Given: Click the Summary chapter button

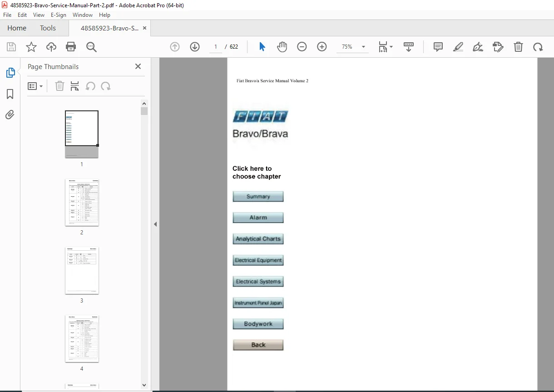Looking at the screenshot, I should 258,197.
